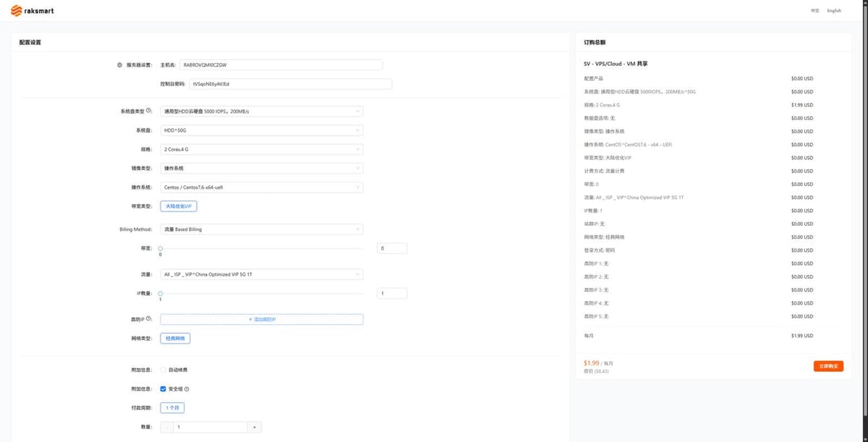Increase quantity with the plus button
Screen dimensions: 868x442
tap(254, 427)
